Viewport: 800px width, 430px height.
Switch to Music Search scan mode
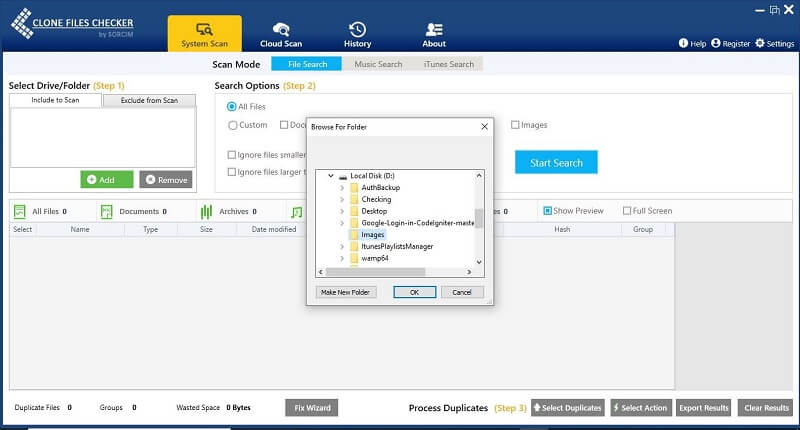(x=376, y=64)
